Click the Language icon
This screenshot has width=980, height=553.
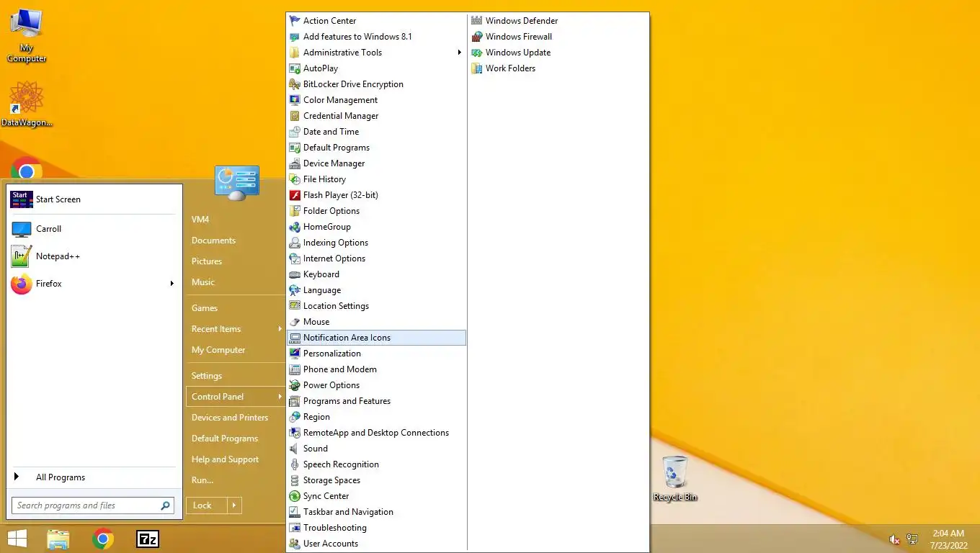point(295,290)
